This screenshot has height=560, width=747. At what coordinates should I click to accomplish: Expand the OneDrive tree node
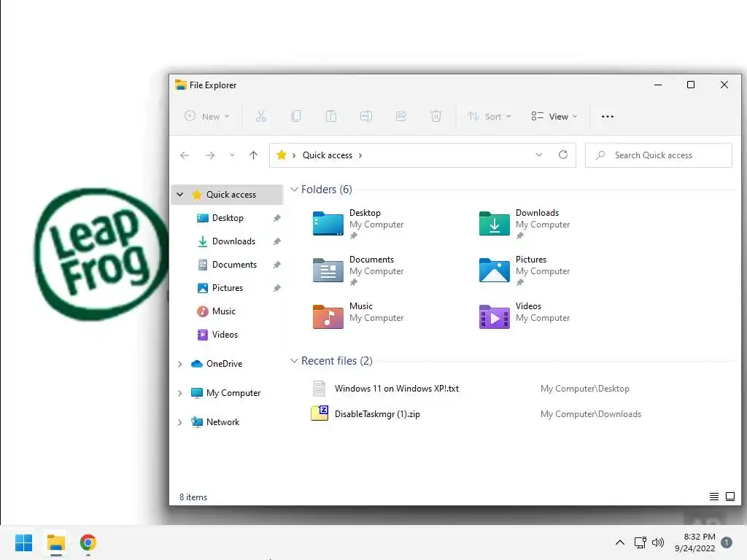pyautogui.click(x=179, y=364)
